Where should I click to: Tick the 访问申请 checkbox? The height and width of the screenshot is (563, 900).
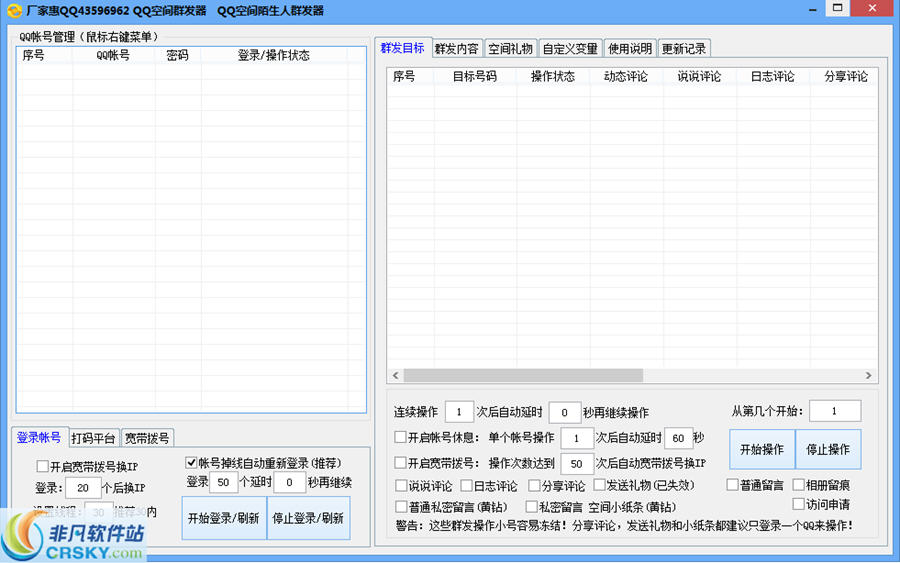(799, 504)
